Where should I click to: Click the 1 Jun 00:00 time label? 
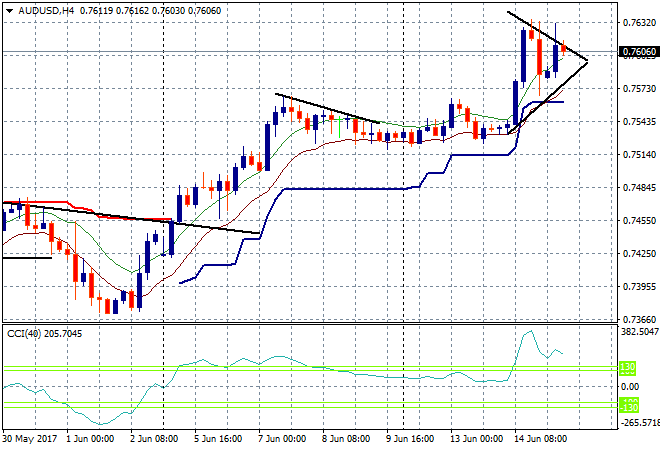coord(90,439)
